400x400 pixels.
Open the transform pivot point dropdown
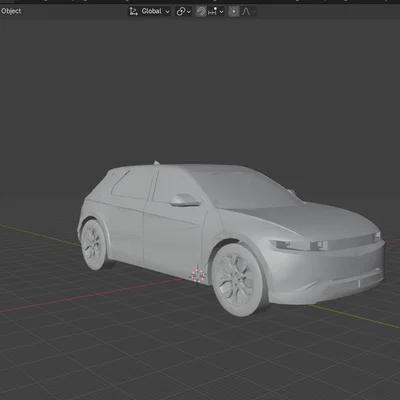click(x=184, y=11)
